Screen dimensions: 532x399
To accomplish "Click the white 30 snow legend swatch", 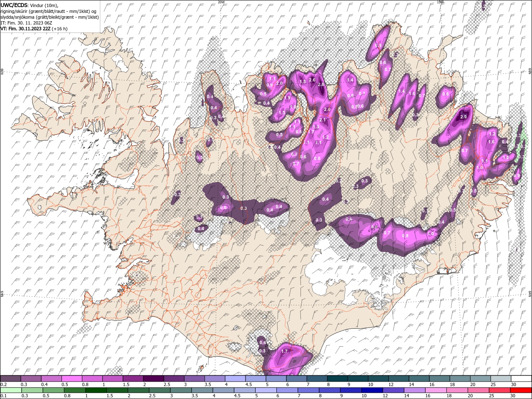I will click(521, 379).
